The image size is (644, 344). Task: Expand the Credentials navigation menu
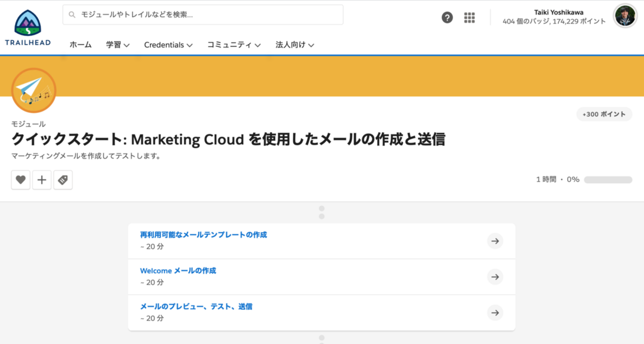[x=169, y=45]
